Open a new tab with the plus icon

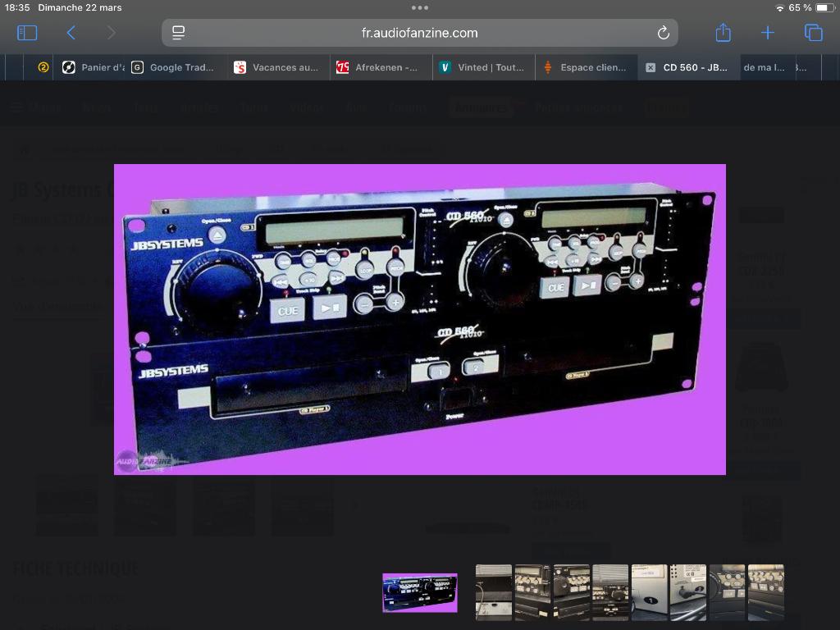[x=767, y=33]
